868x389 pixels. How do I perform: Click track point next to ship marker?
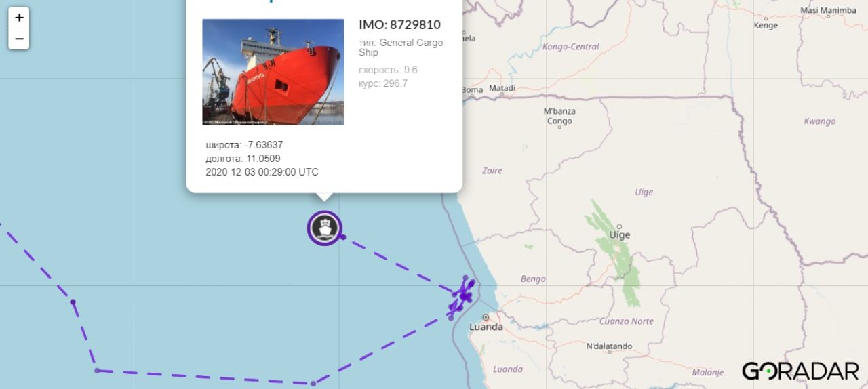(343, 237)
